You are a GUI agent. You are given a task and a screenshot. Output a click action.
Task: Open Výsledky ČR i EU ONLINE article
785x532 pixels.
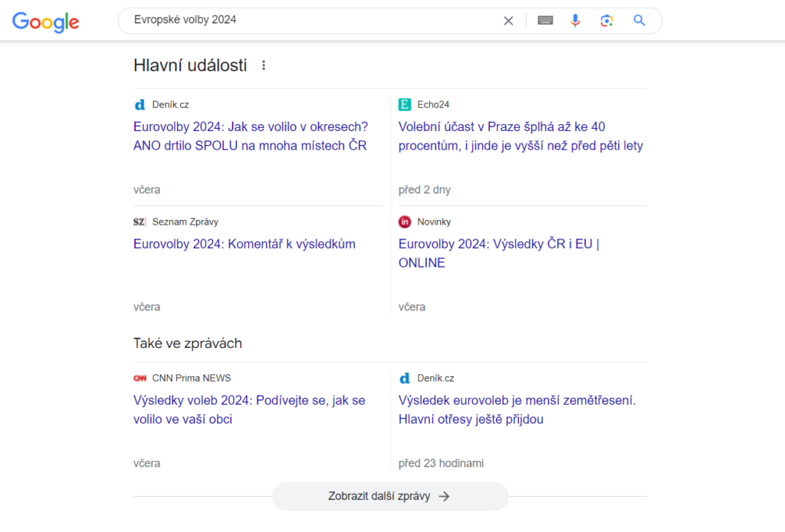point(498,253)
